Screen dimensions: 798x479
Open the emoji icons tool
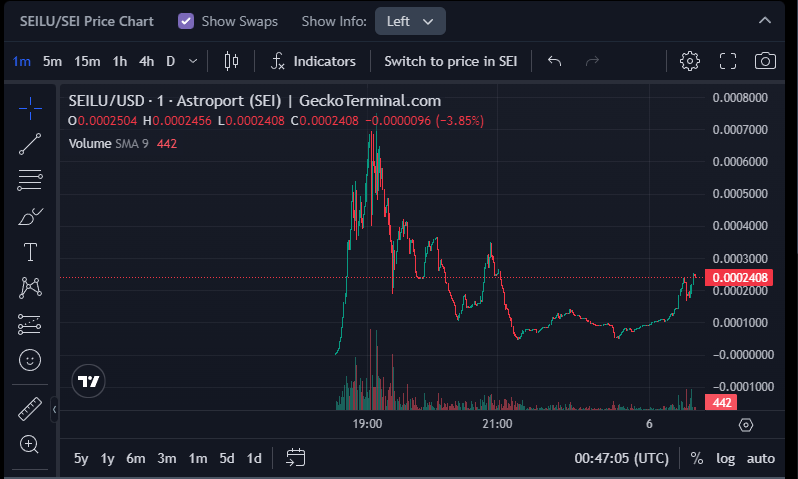point(30,360)
